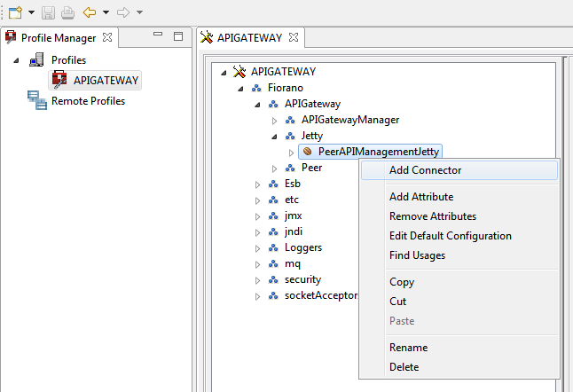The height and width of the screenshot is (392, 573).
Task: Select APIGATEWAY under Profiles
Action: click(106, 81)
